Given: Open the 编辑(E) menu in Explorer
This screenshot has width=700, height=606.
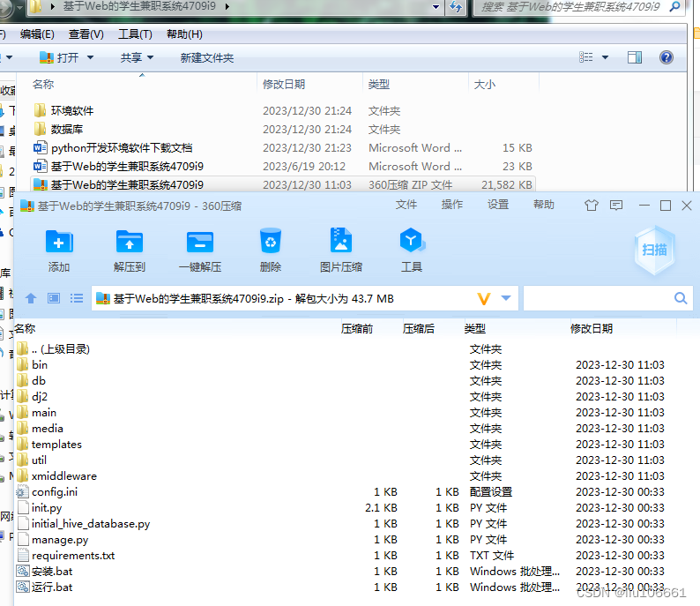Looking at the screenshot, I should click(x=37, y=34).
